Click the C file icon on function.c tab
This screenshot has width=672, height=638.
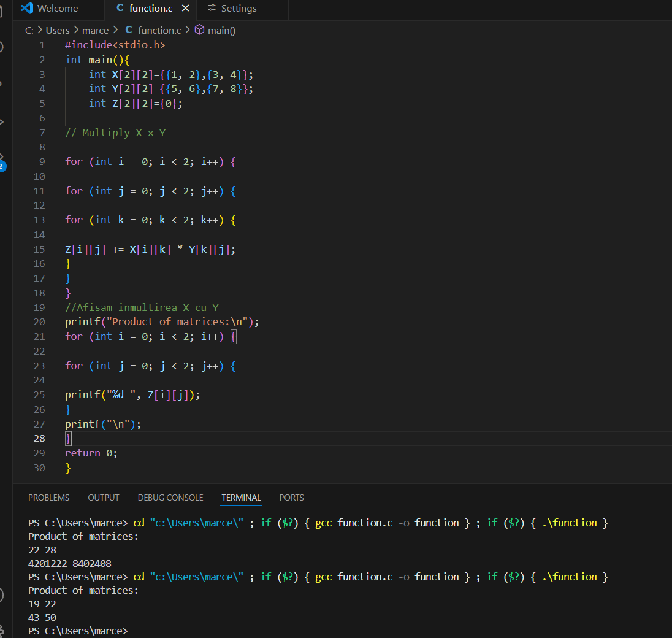tap(120, 8)
